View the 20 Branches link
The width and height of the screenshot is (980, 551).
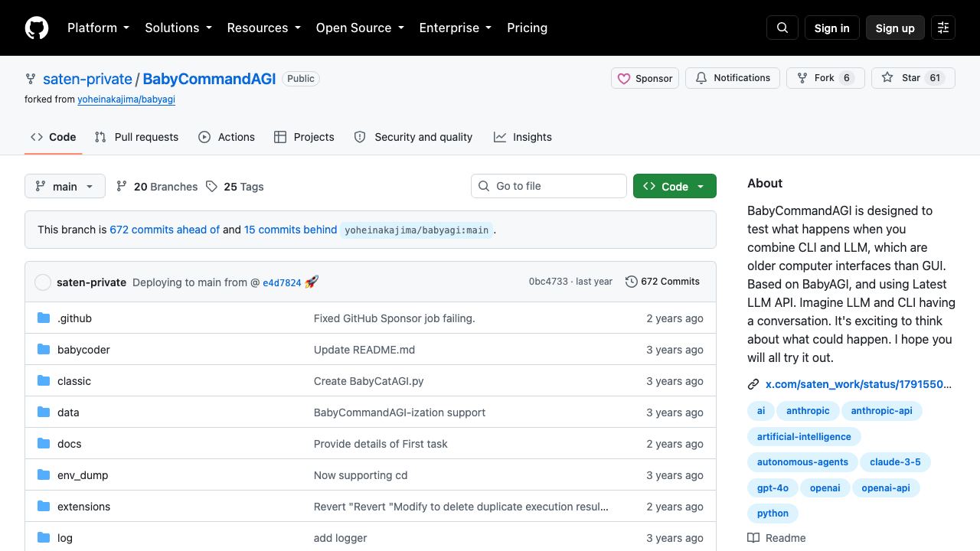coord(157,187)
